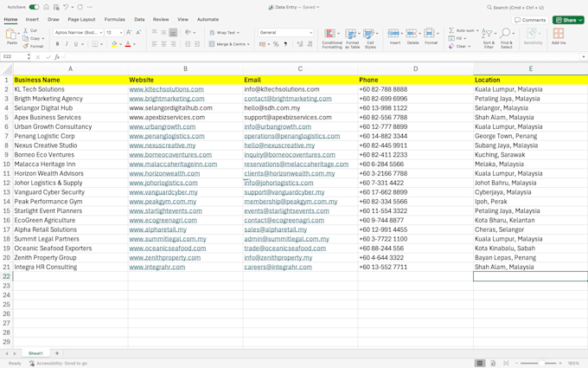Image resolution: width=588 pixels, height=368 pixels.
Task: Click Insert cells icon
Action: click(x=393, y=33)
